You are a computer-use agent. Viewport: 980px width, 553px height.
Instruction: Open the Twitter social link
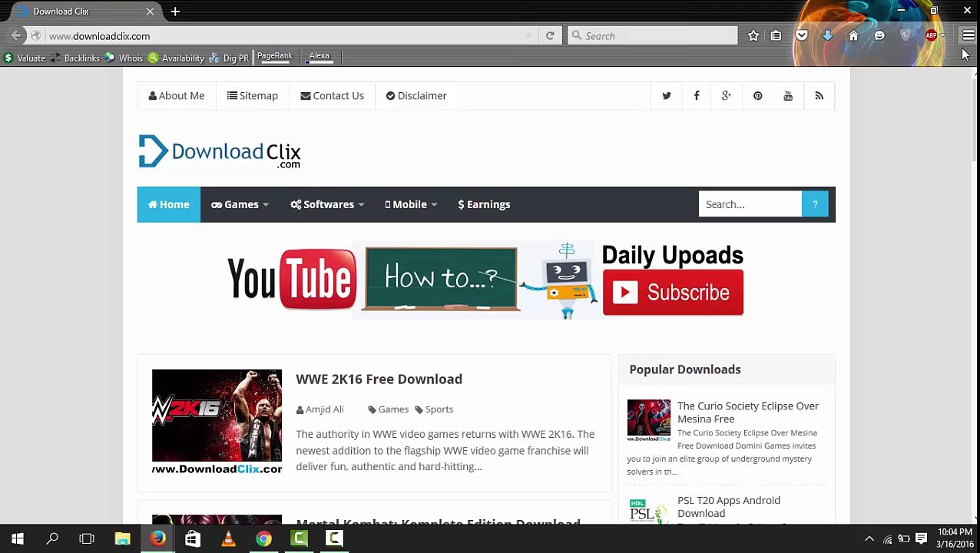coord(666,96)
